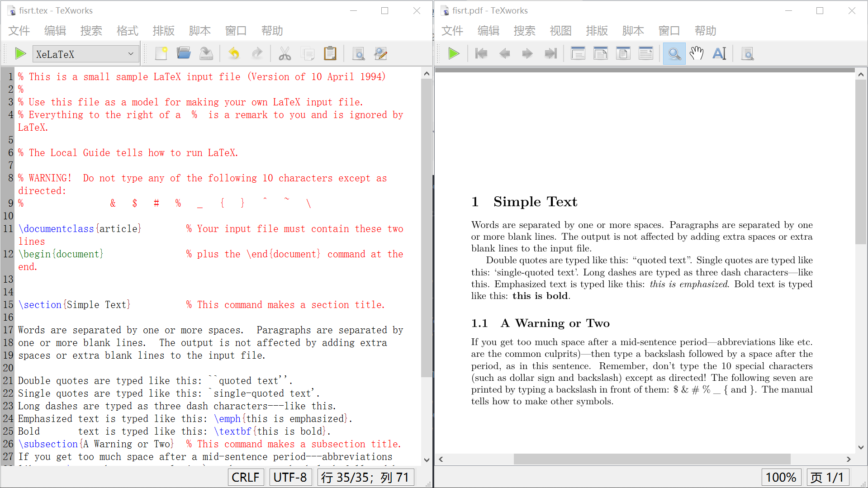Open the CRLF line-ending selector

point(246,477)
